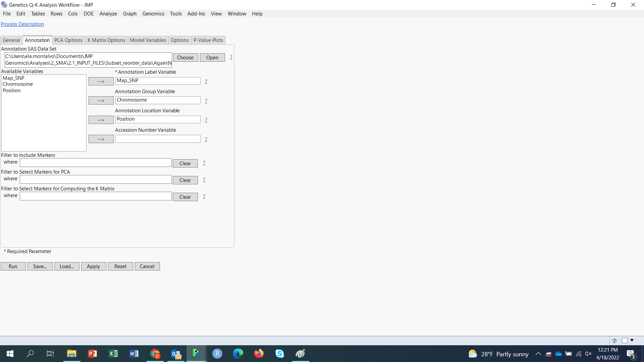The image size is (644, 362).
Task: Open the Tables menu
Action: (38, 14)
